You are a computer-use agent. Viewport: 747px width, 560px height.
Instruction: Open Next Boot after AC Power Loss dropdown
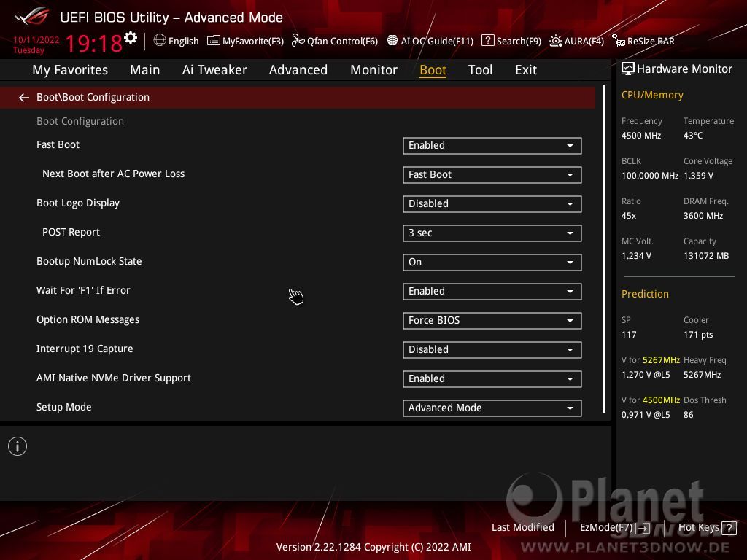click(x=492, y=175)
